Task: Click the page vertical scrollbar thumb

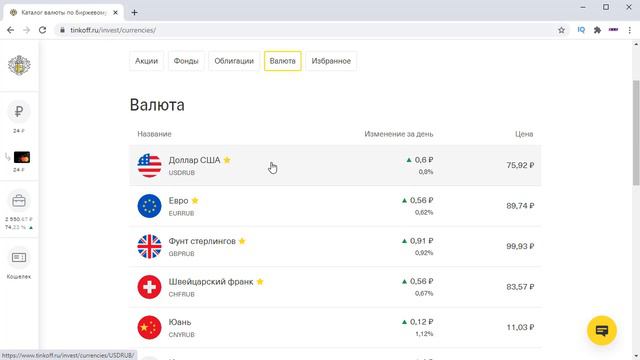Action: pyautogui.click(x=636, y=133)
